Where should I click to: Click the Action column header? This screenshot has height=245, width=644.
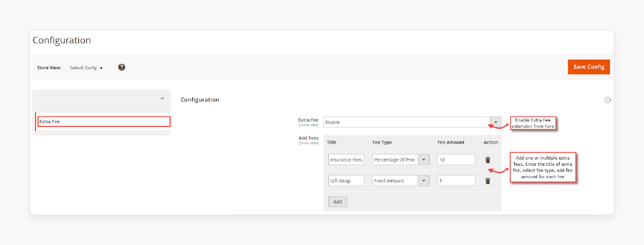[490, 142]
